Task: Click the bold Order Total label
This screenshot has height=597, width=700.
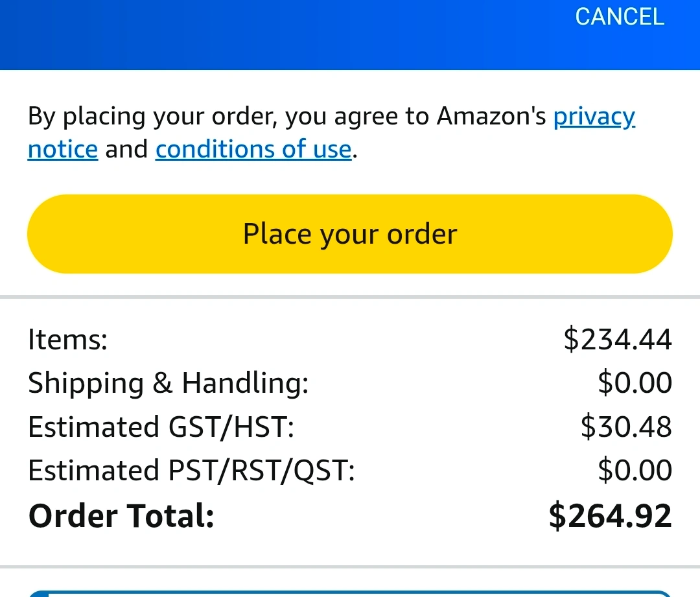Action: tap(121, 516)
